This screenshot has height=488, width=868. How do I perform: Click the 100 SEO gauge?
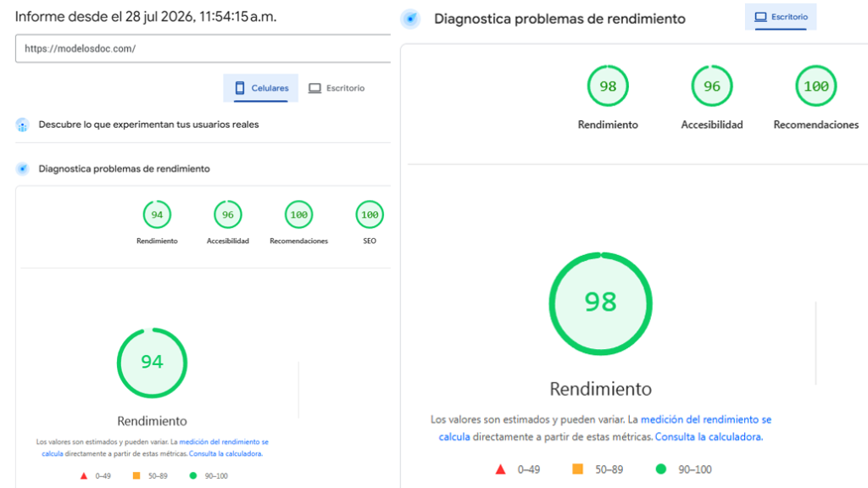(370, 214)
